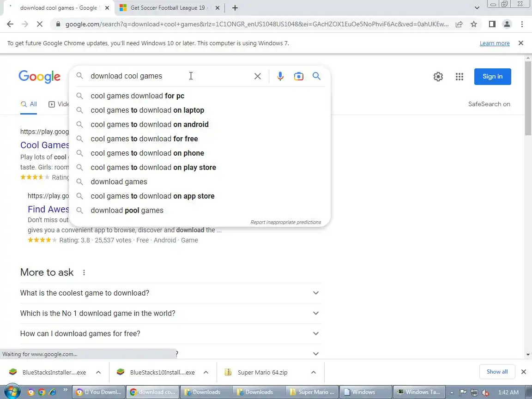Choose suggestion cool games to download on phone
Image resolution: width=532 pixels, height=399 pixels.
(x=199, y=153)
